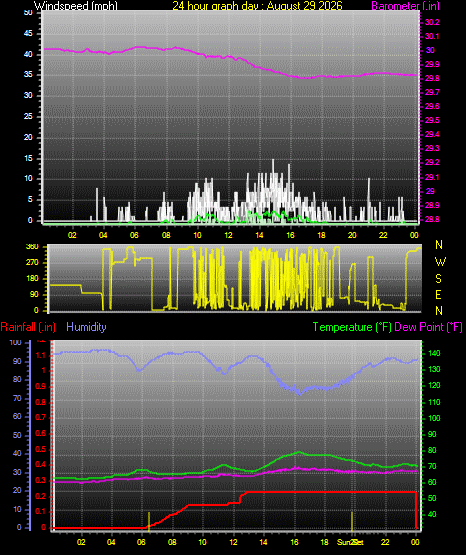Click the 140 temperature axis value
Viewport: 466px width, 555px height.
pos(434,353)
